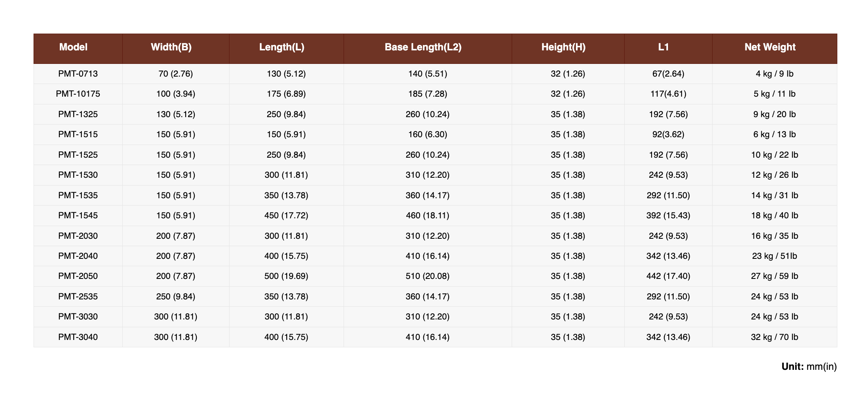Select the 32 kg / 70 lb weight

coord(774,337)
